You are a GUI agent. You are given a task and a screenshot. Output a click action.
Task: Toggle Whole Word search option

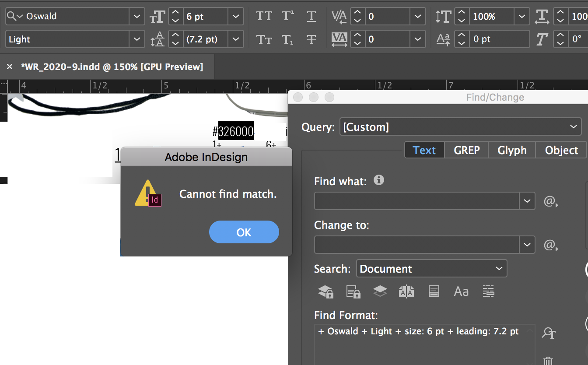point(488,291)
